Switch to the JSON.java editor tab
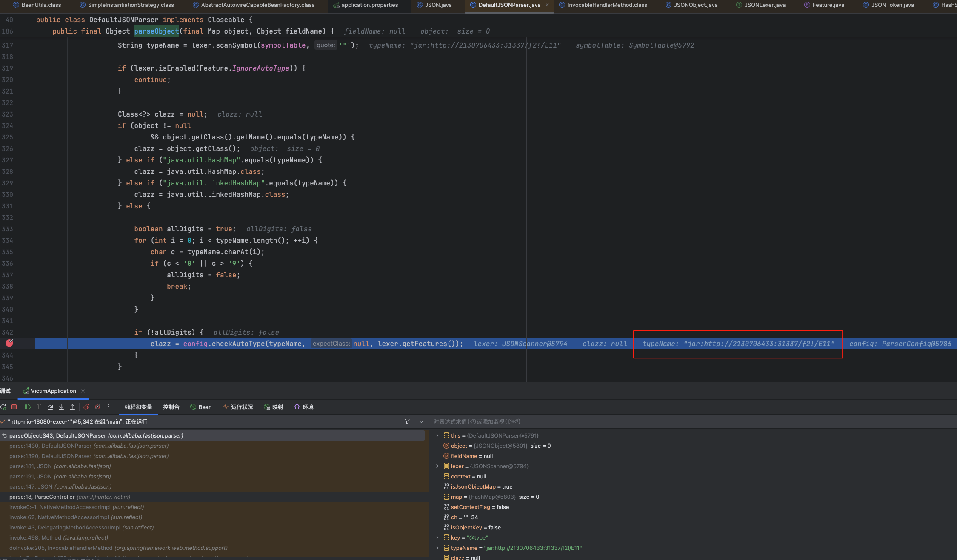This screenshot has height=560, width=957. click(x=434, y=5)
